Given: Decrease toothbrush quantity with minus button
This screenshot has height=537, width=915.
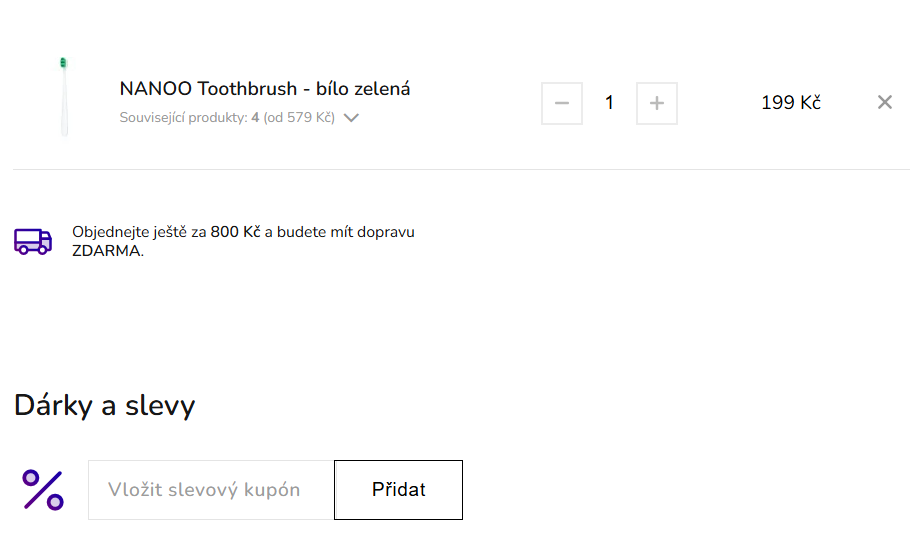Looking at the screenshot, I should (x=562, y=103).
